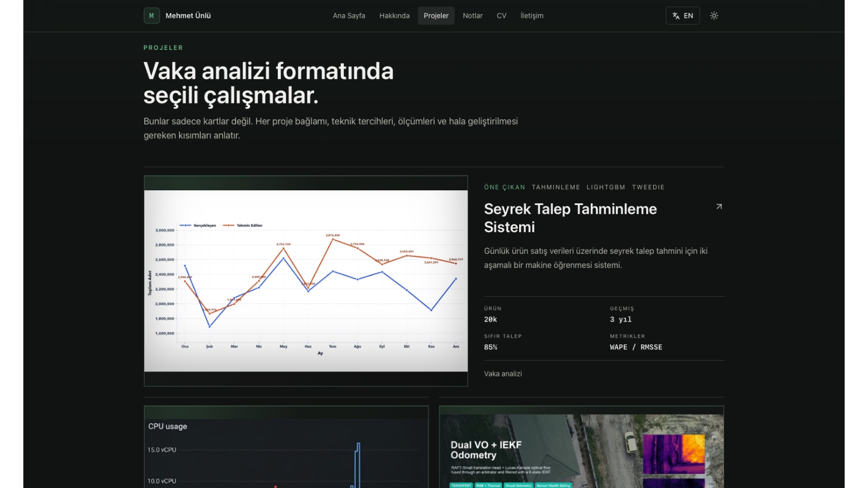This screenshot has height=488, width=868.
Task: Click the 'Günlük ürün satış verileri' description
Action: tap(596, 258)
